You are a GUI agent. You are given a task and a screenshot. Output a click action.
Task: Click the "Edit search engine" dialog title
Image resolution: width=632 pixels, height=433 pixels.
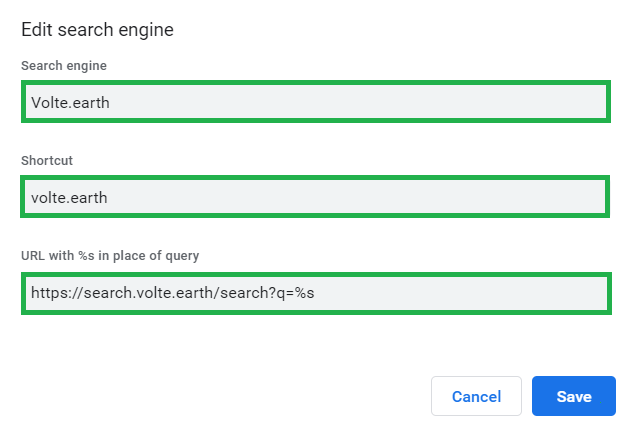(97, 30)
